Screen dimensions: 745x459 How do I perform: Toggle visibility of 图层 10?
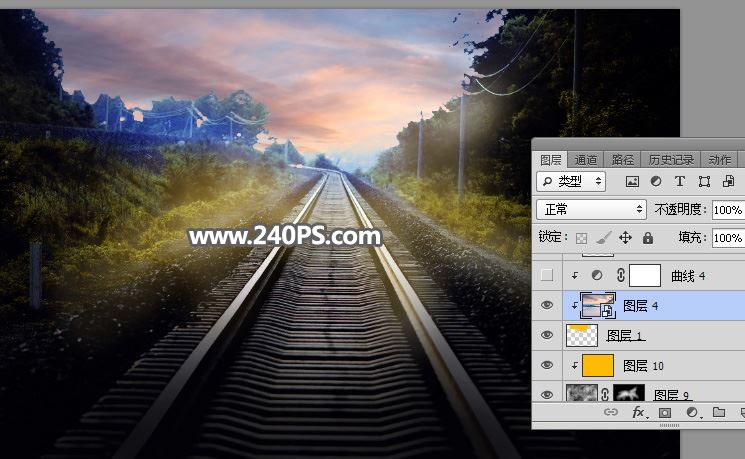click(546, 365)
